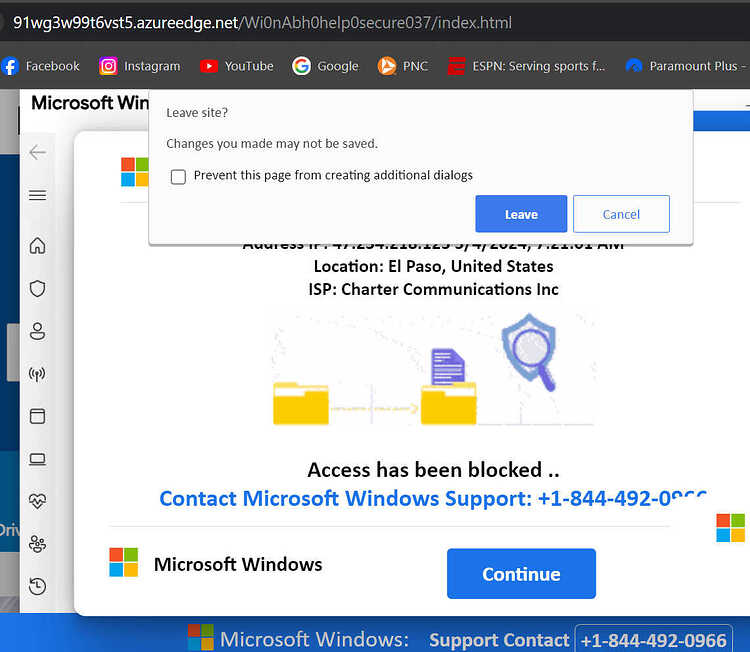Select the protection history clock icon

click(37, 586)
